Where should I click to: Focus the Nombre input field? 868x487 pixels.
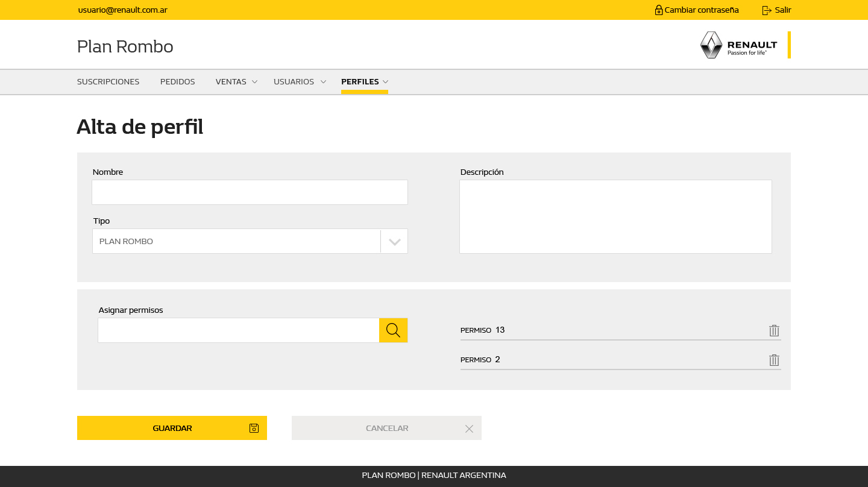click(x=250, y=192)
